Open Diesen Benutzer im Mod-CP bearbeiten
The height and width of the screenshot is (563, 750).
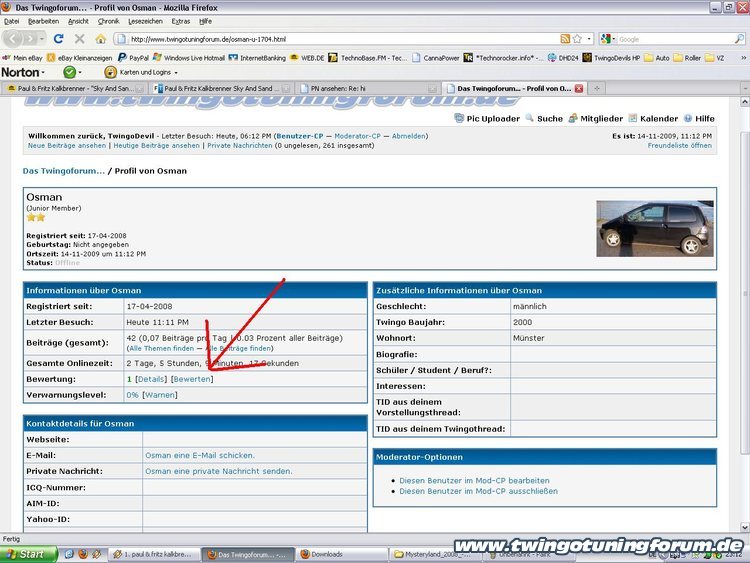click(474, 480)
